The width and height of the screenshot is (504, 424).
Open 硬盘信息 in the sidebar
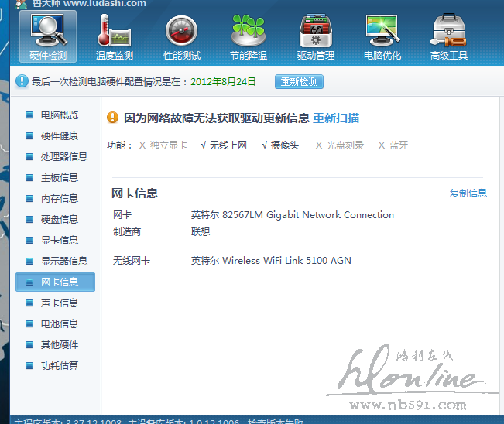(x=59, y=220)
